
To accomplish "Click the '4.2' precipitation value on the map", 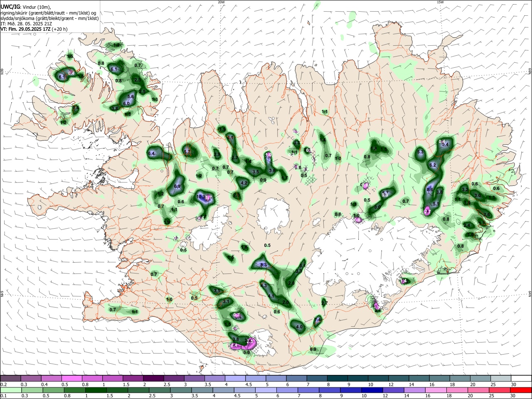I will tap(244, 183).
